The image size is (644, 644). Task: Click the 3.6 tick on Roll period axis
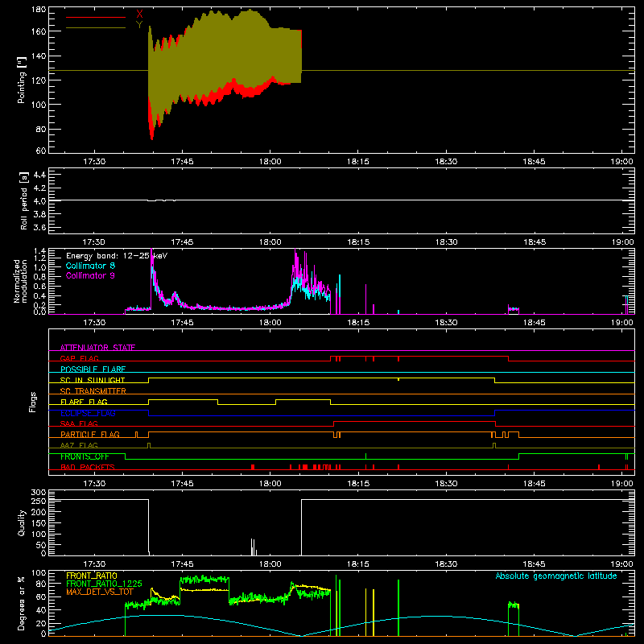[39, 228]
